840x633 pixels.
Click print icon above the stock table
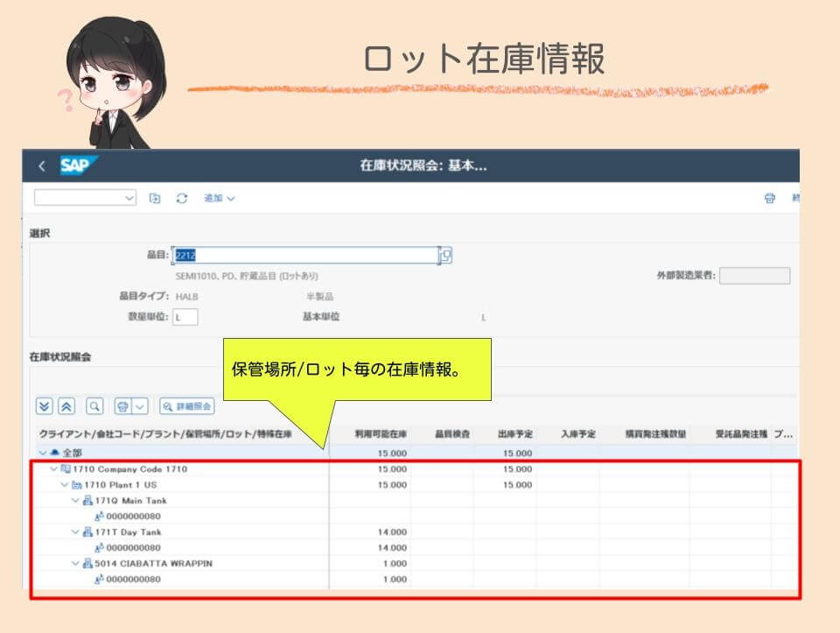tap(122, 405)
